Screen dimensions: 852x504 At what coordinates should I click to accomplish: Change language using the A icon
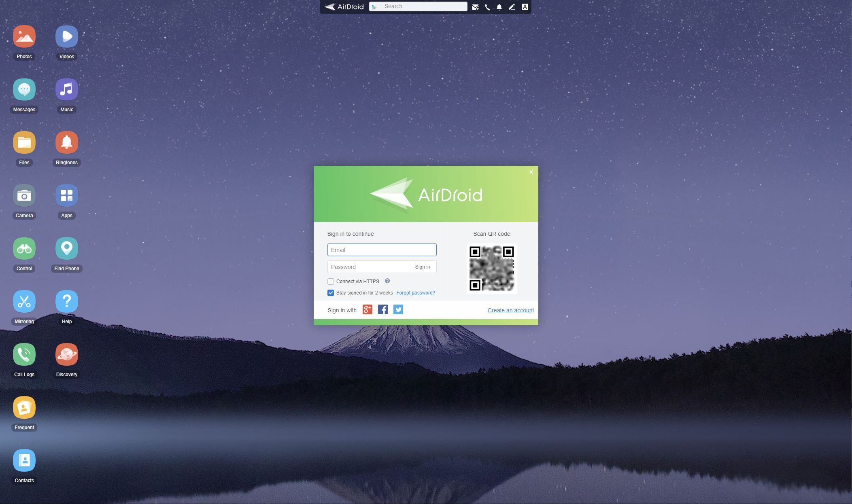click(x=525, y=6)
